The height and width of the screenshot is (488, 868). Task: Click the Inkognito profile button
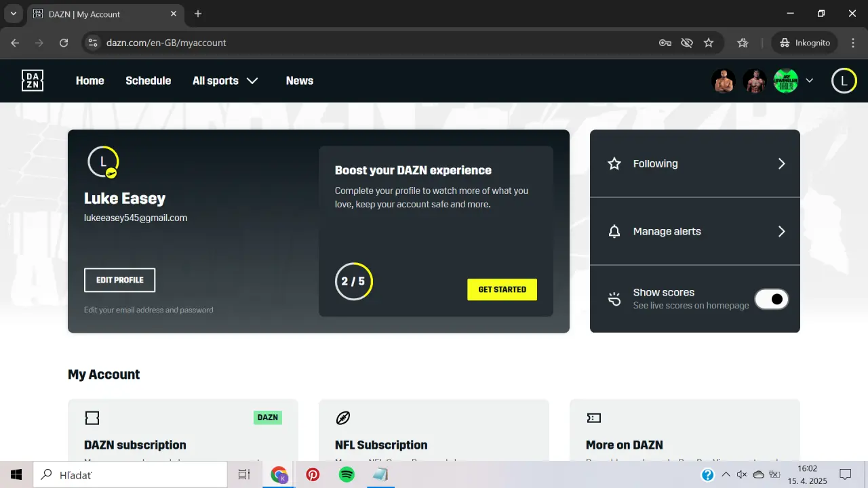click(x=804, y=43)
